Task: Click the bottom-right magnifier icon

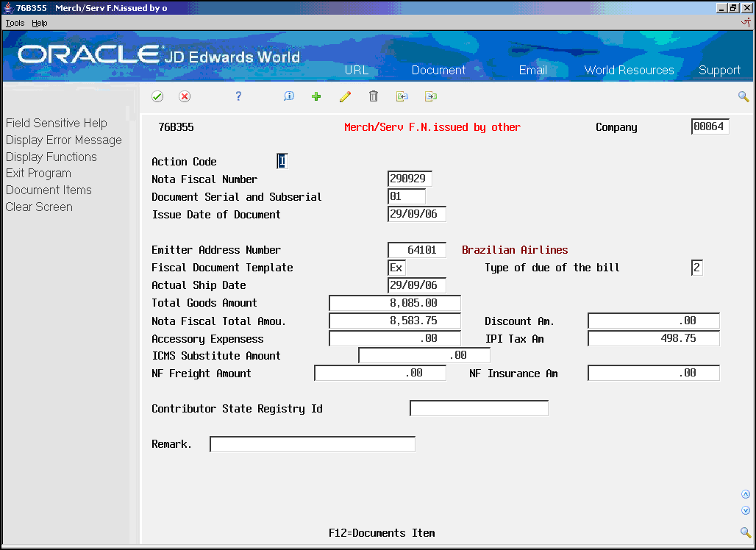Action: 746,532
